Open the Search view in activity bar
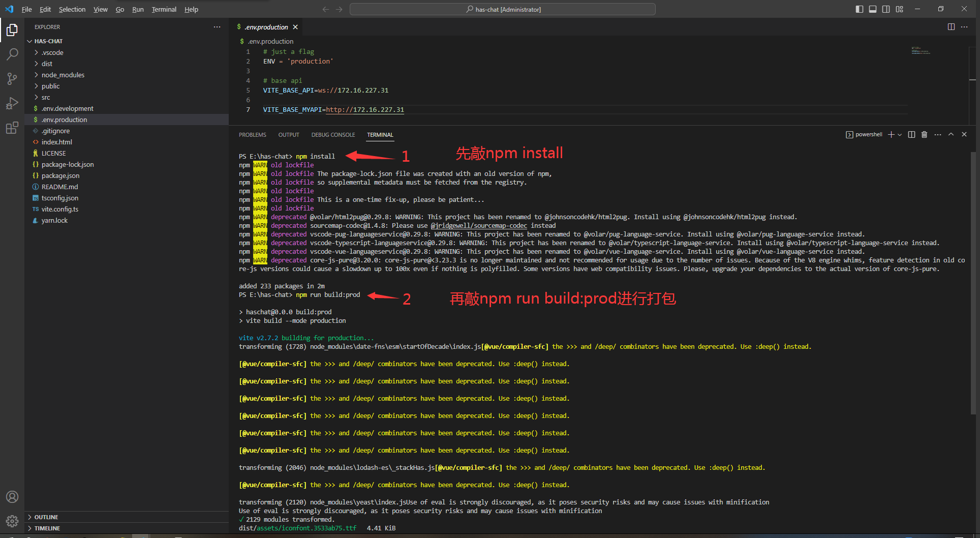This screenshot has width=980, height=538. coord(12,54)
